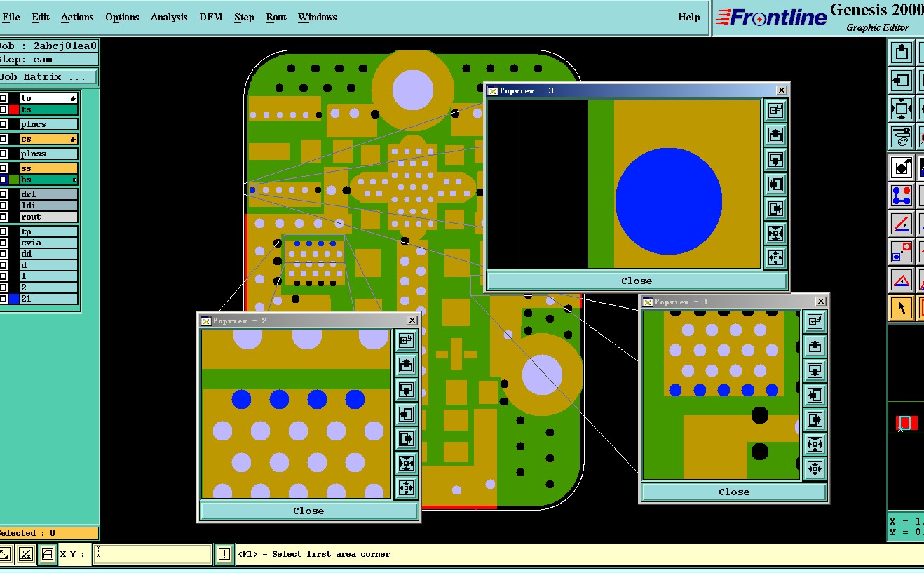The width and height of the screenshot is (924, 573).
Task: Click pan-up icon in Popview 3
Action: pos(775,135)
